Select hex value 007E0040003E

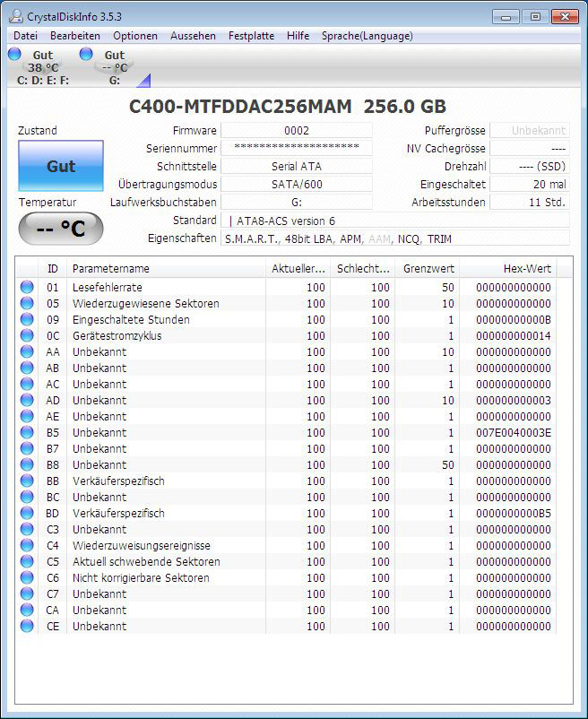coord(514,432)
